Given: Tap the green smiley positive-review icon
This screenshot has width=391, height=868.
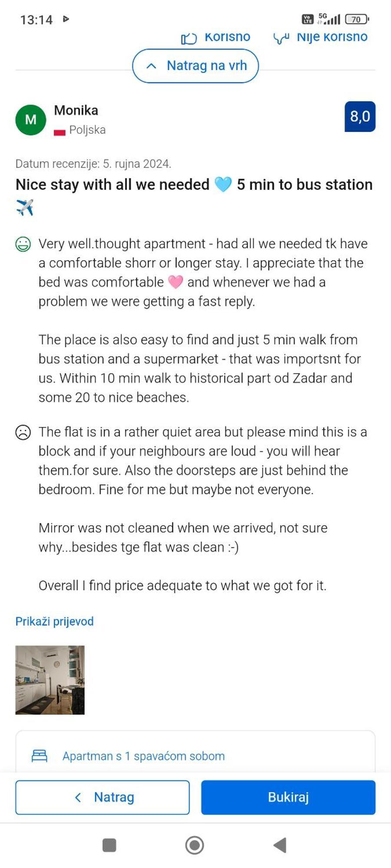Looking at the screenshot, I should 23,244.
